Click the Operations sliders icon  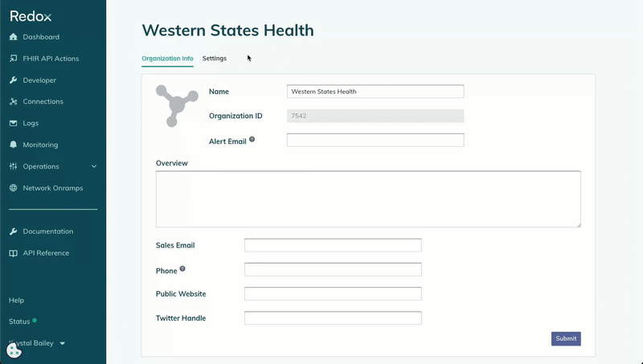[x=13, y=166]
